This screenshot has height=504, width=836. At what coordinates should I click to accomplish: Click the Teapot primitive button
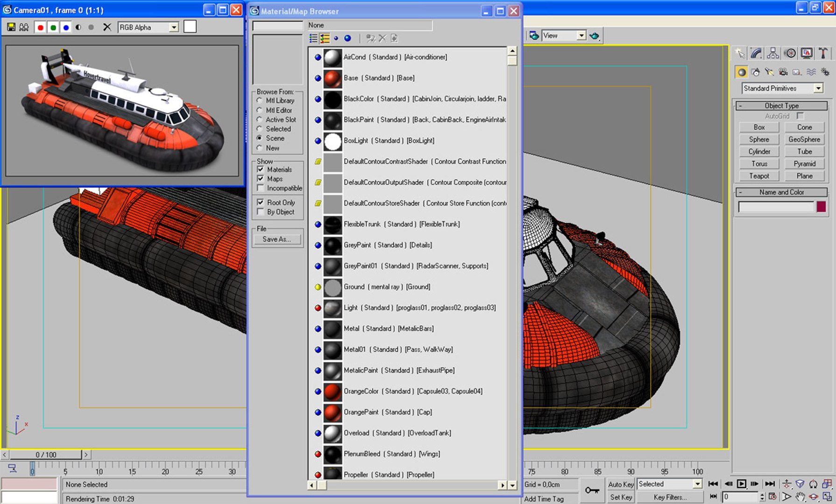759,176
